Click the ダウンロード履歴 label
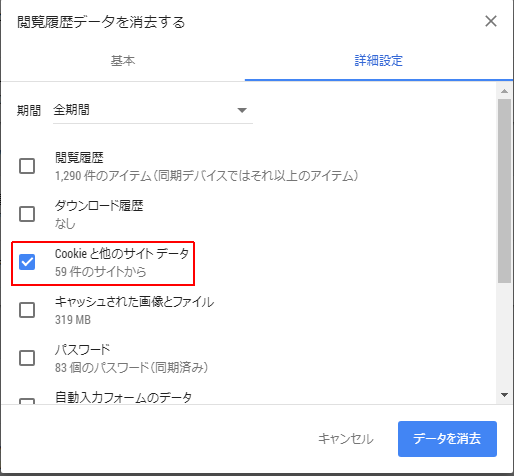The height and width of the screenshot is (476, 514). click(x=99, y=206)
